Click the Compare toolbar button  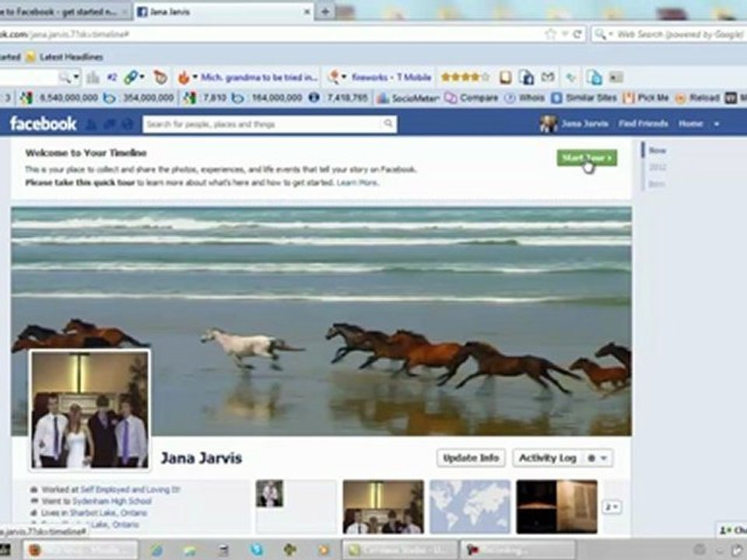point(472,98)
